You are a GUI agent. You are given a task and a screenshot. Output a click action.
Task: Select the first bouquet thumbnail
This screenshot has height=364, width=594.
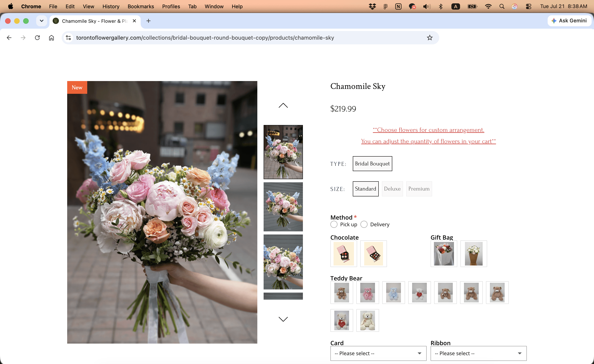[x=283, y=152]
